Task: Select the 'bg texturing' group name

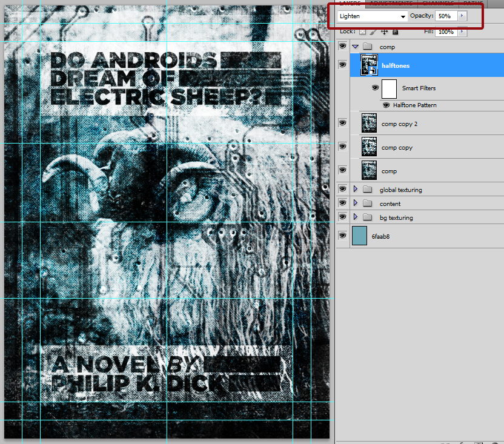Action: point(396,217)
